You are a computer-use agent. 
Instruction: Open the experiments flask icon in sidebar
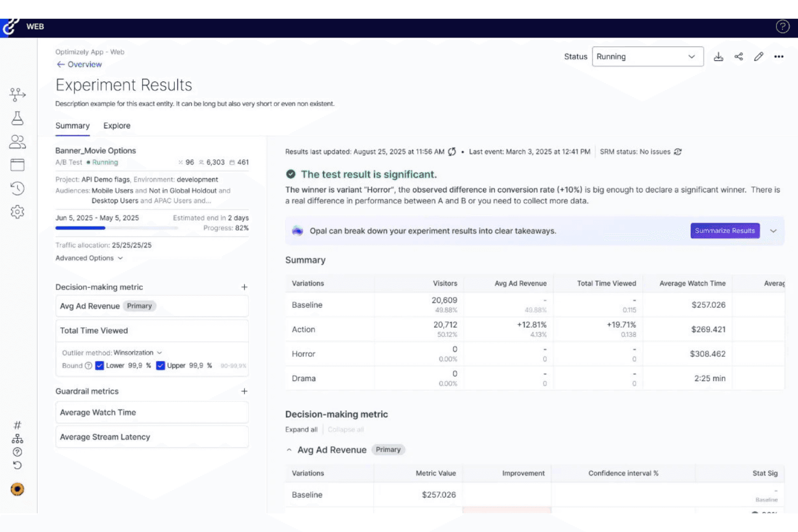(17, 118)
